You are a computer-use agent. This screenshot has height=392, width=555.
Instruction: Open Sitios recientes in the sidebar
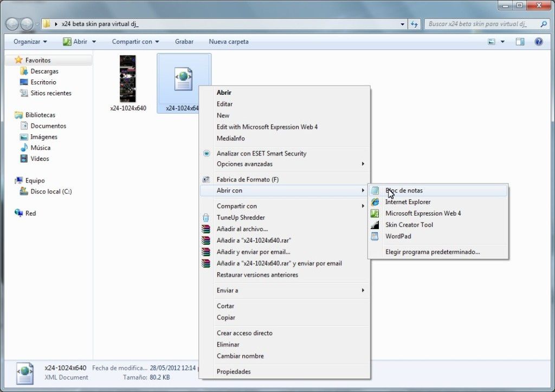pos(51,93)
